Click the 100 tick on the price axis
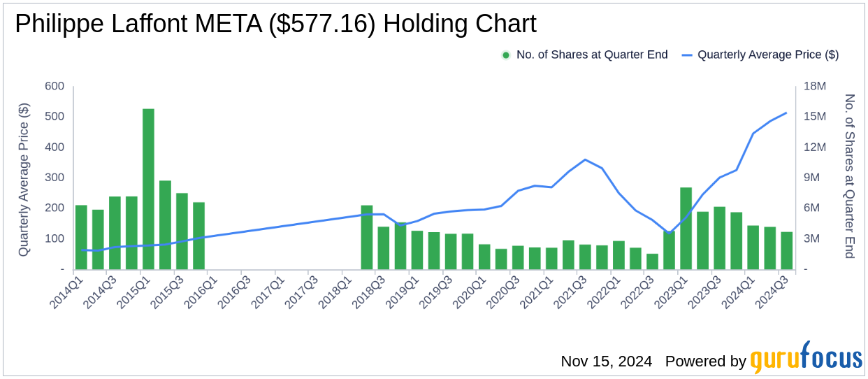Screen dimensions: 868x379 click(x=54, y=238)
